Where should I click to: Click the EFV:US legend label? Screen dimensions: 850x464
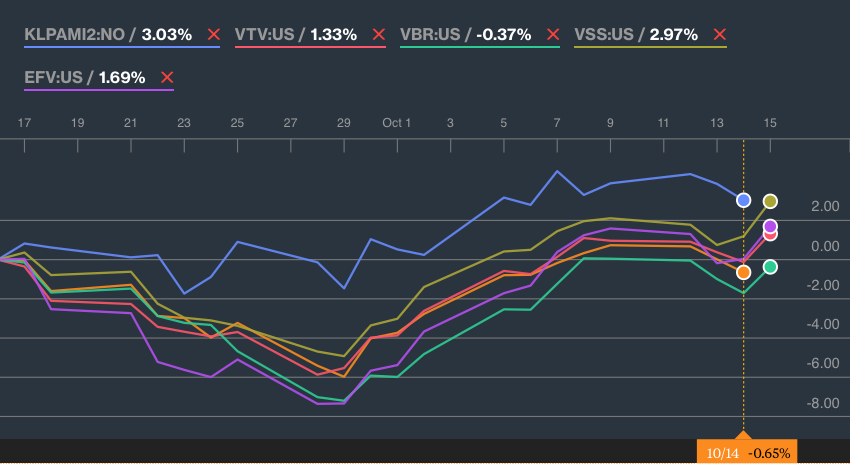click(53, 78)
